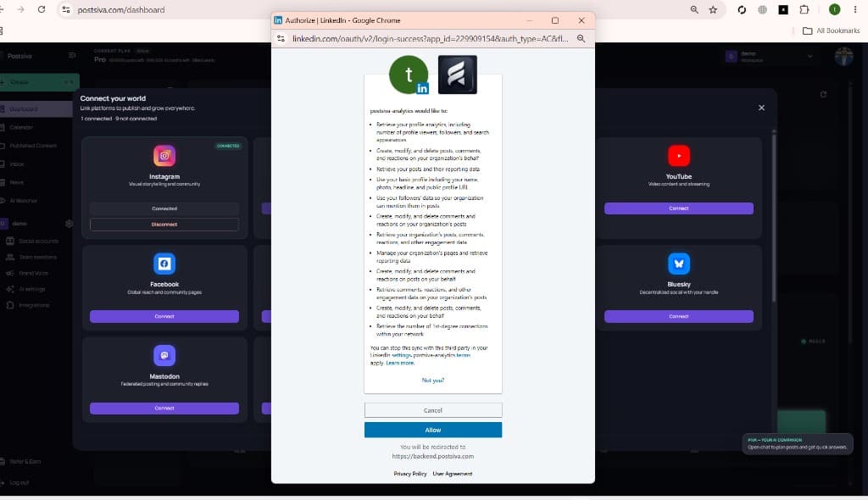This screenshot has width=868, height=500.
Task: Click the LinkedIn popup address bar URL
Action: point(430,39)
